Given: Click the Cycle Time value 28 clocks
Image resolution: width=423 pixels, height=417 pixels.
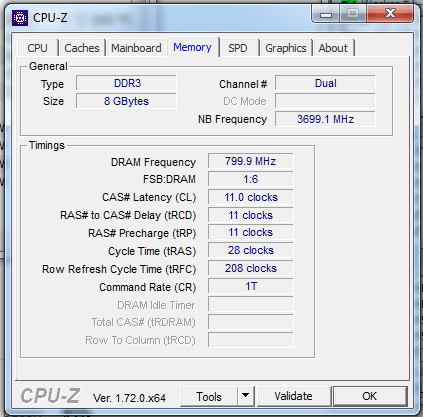Looking at the screenshot, I should coord(251,250).
